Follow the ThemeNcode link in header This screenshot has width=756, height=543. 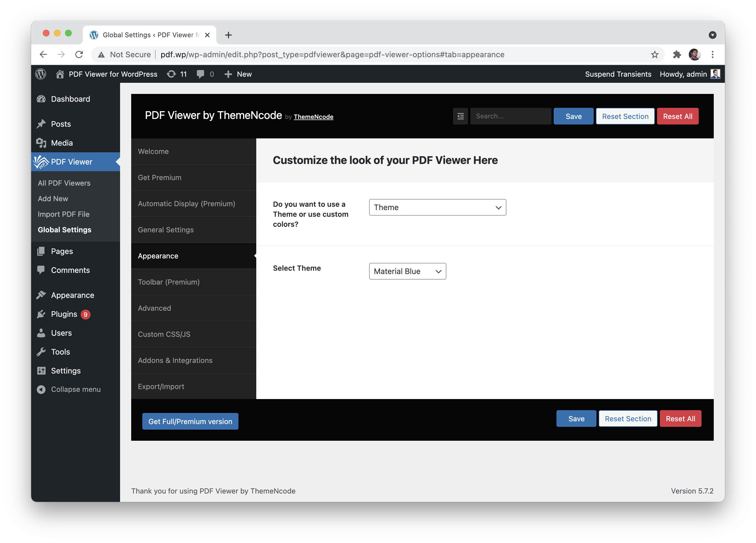point(313,117)
